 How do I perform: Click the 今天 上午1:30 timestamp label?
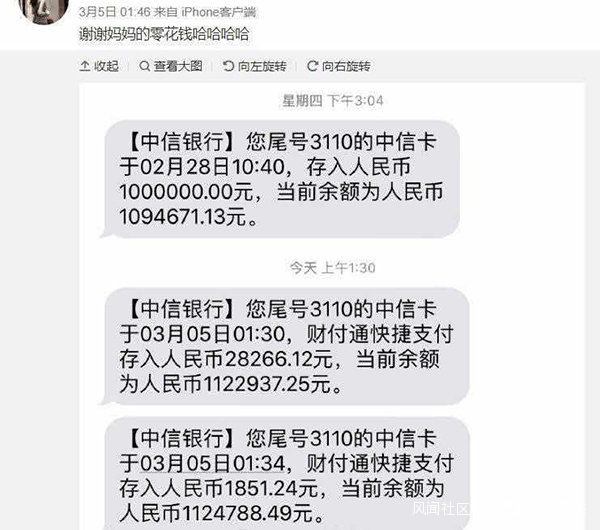pos(333,268)
